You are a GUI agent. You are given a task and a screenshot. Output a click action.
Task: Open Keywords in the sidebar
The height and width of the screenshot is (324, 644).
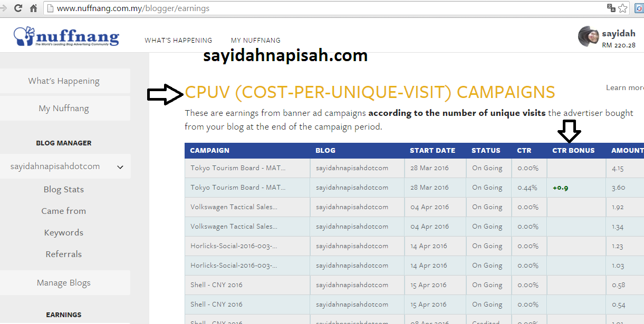(x=64, y=233)
